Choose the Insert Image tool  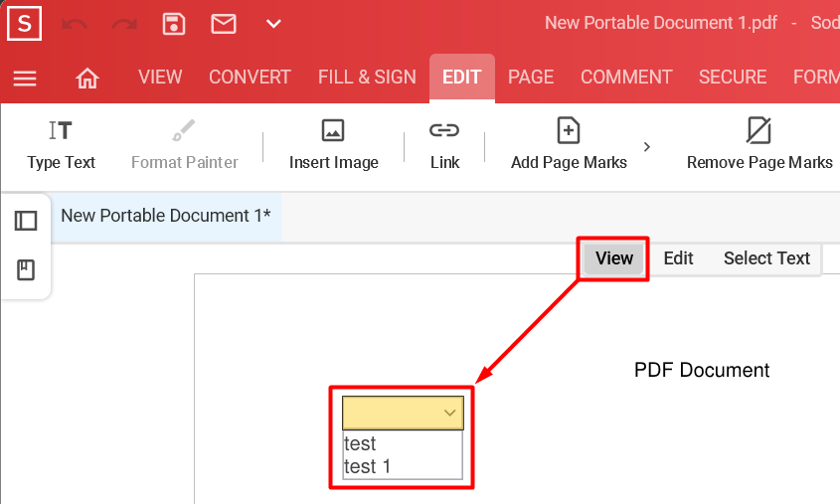[x=333, y=144]
